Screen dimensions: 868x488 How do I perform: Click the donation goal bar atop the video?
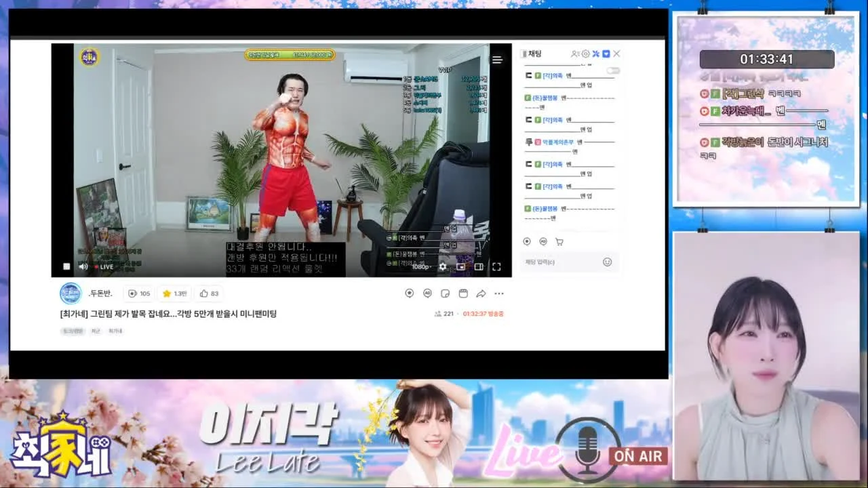[x=290, y=54]
